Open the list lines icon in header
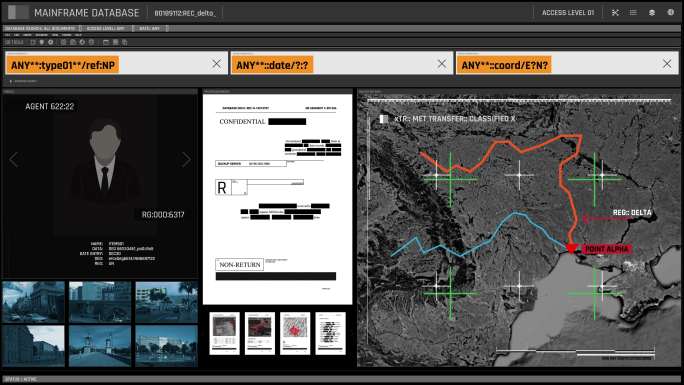 pos(633,13)
